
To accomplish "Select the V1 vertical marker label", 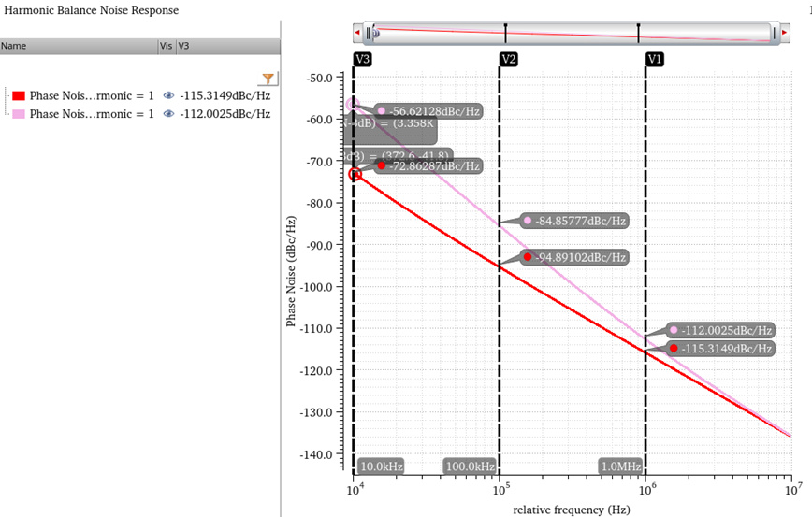I will click(x=655, y=59).
